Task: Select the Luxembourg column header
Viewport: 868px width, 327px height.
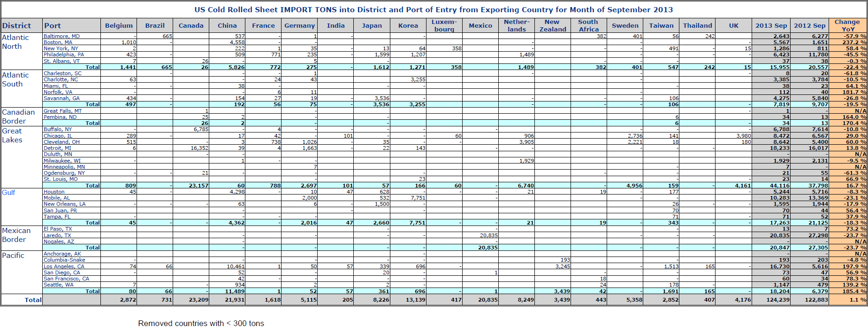Action: pyautogui.click(x=444, y=25)
